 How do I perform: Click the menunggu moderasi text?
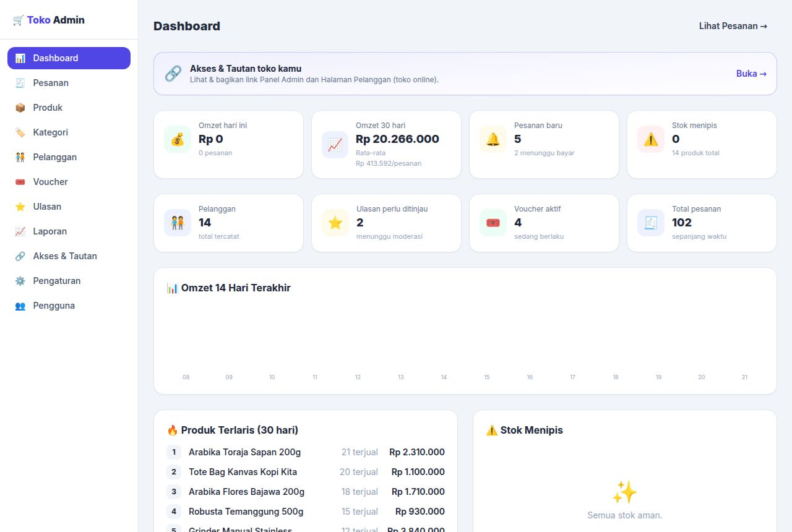(x=389, y=236)
